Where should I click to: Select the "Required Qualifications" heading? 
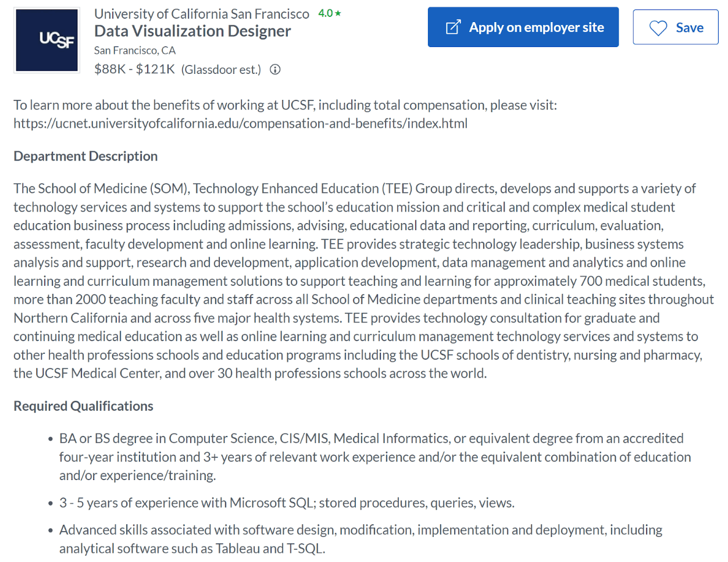click(84, 406)
